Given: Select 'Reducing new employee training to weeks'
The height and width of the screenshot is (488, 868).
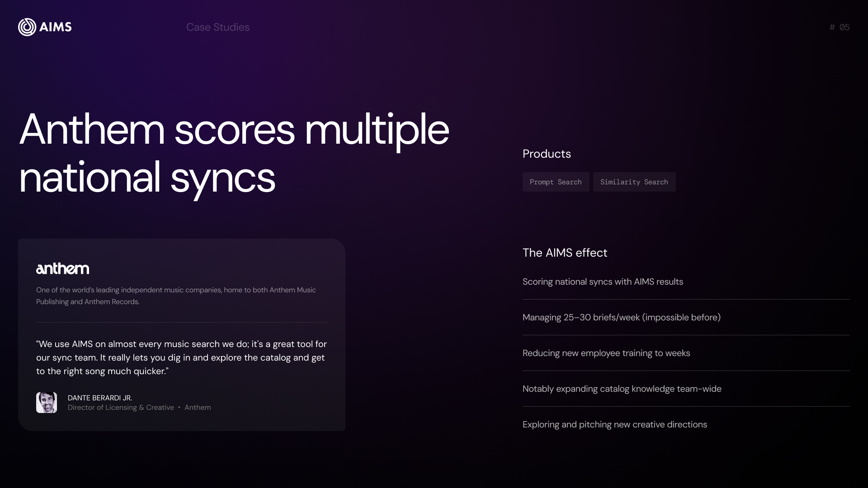Looking at the screenshot, I should point(606,353).
